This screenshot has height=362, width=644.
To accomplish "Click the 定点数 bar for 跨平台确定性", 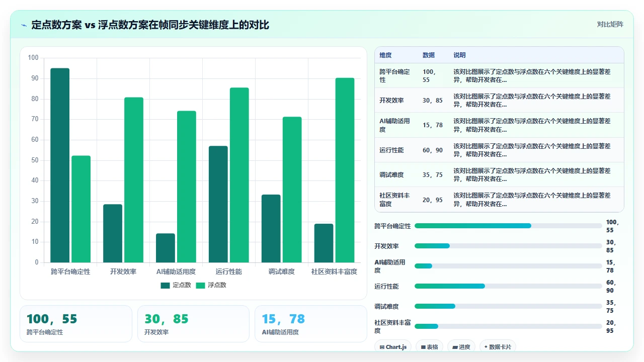I will pos(60,165).
